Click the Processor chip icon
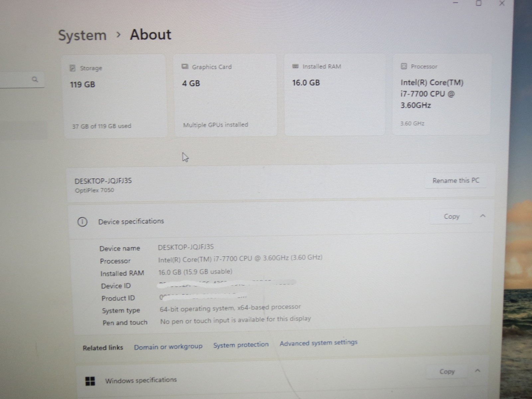The height and width of the screenshot is (399, 532). click(404, 66)
